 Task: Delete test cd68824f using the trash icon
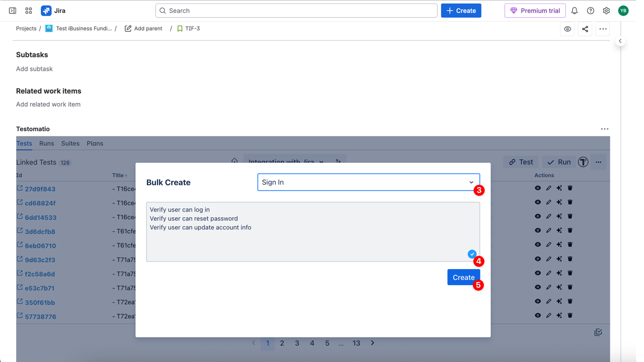click(x=570, y=202)
